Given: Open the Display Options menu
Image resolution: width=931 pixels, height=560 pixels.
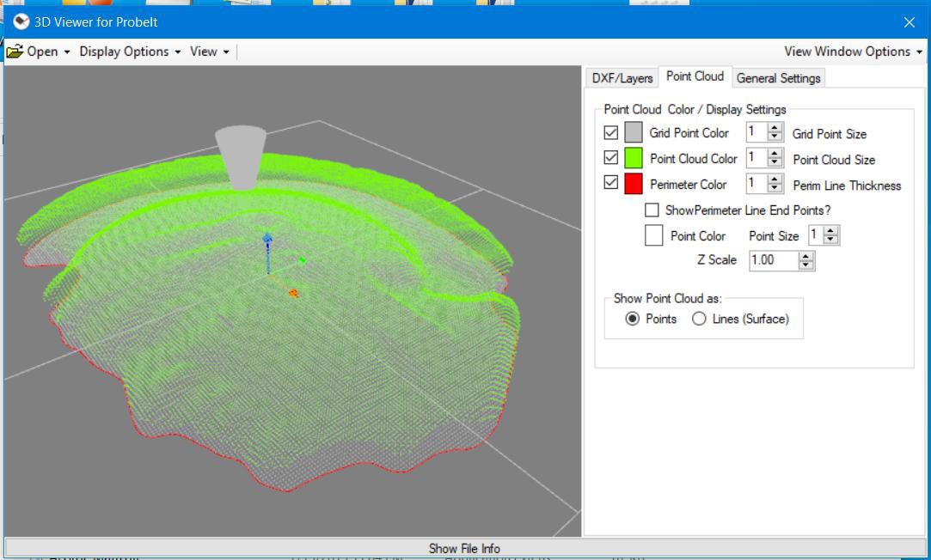Looking at the screenshot, I should click(130, 52).
